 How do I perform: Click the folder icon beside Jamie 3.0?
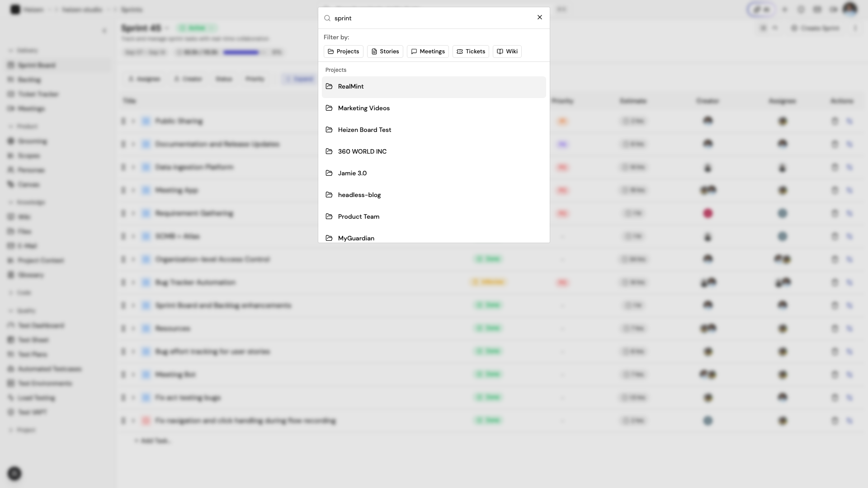click(329, 173)
